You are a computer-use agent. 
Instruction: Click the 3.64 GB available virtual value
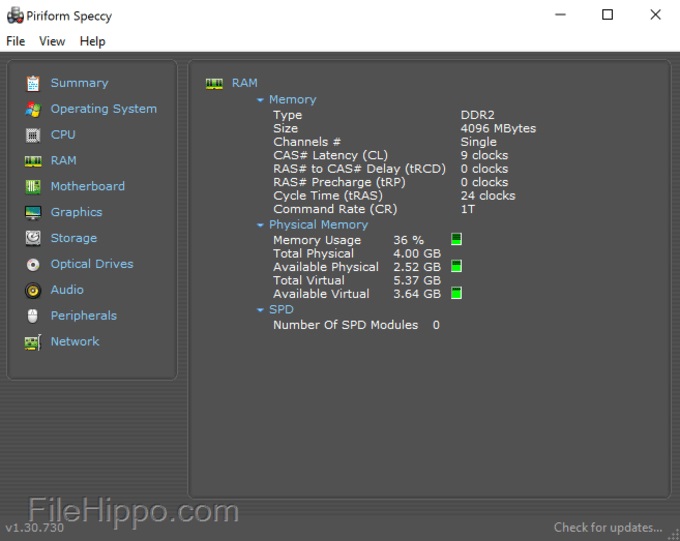[417, 294]
